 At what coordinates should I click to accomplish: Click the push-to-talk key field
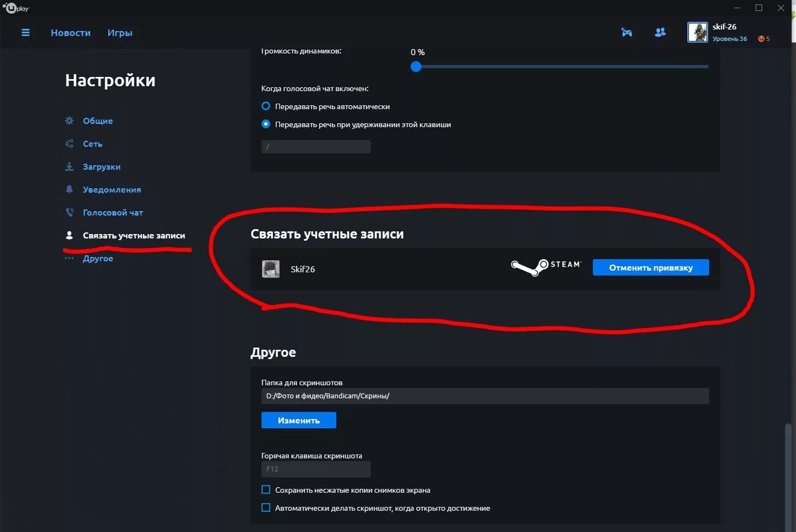coord(316,147)
